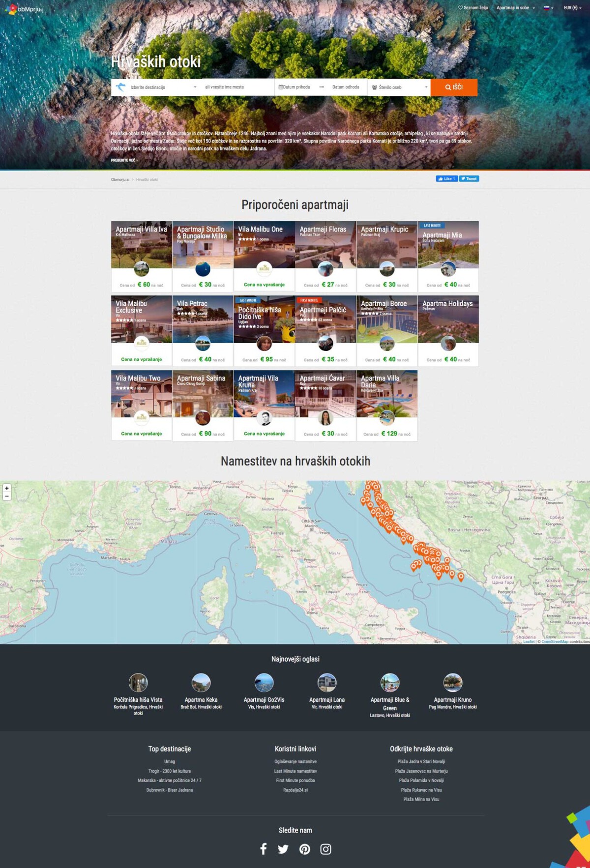The width and height of the screenshot is (590, 868).
Task: Open the Twitter footer icon
Action: click(283, 849)
